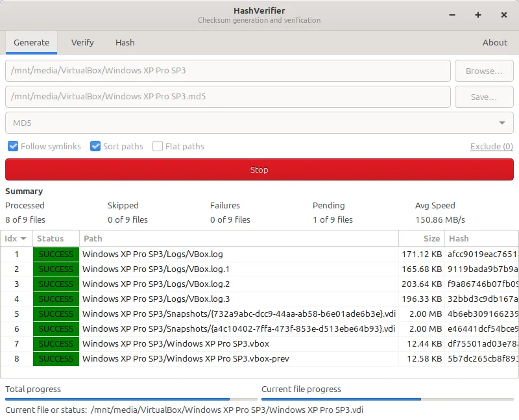Select the row for Logs/VBox.log
The height and width of the screenshot is (420, 519).
coord(259,254)
